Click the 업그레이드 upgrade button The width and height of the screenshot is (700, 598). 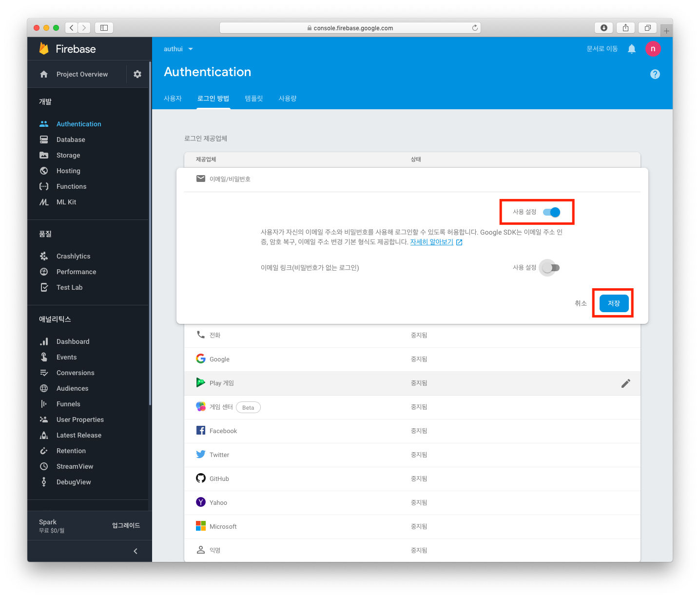[126, 525]
